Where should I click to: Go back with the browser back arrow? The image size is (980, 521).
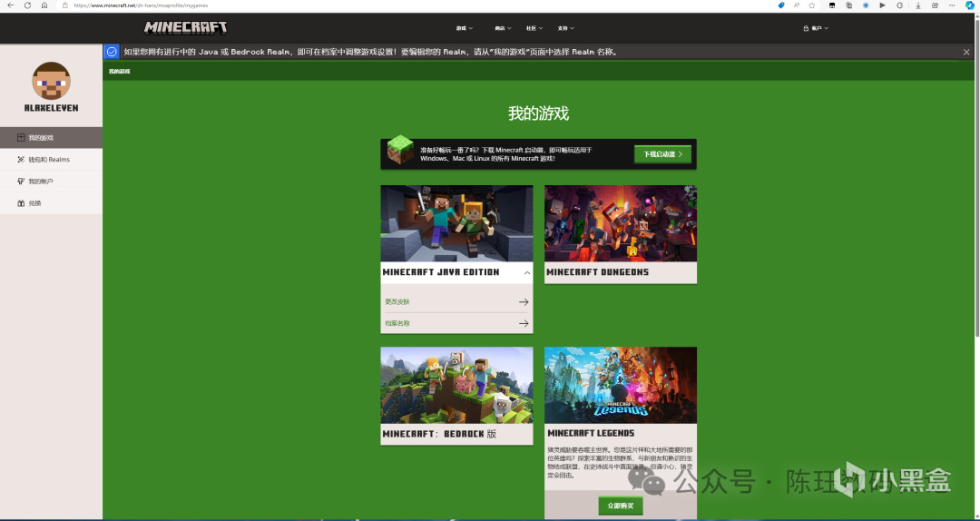(10, 5)
